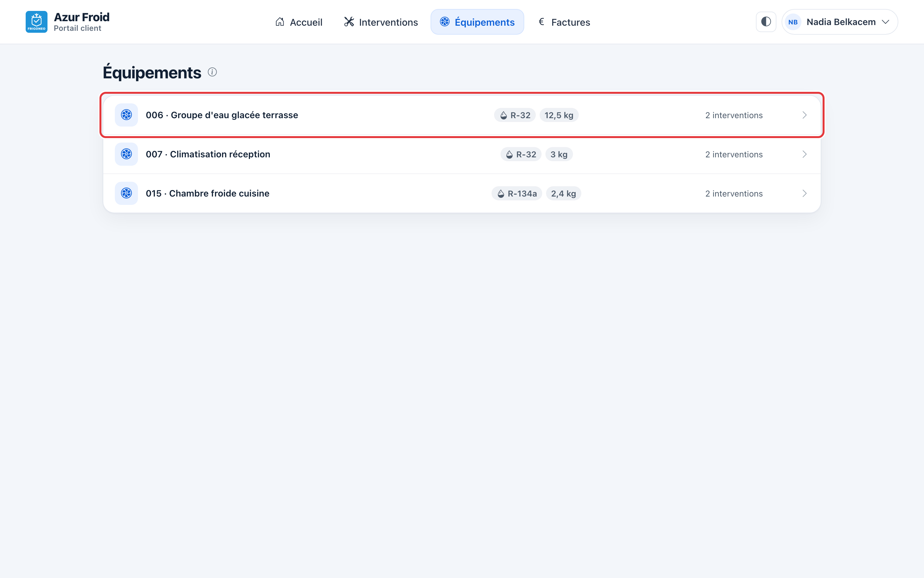This screenshot has height=578, width=924.
Task: Select the Équipements tab
Action: pyautogui.click(x=477, y=22)
